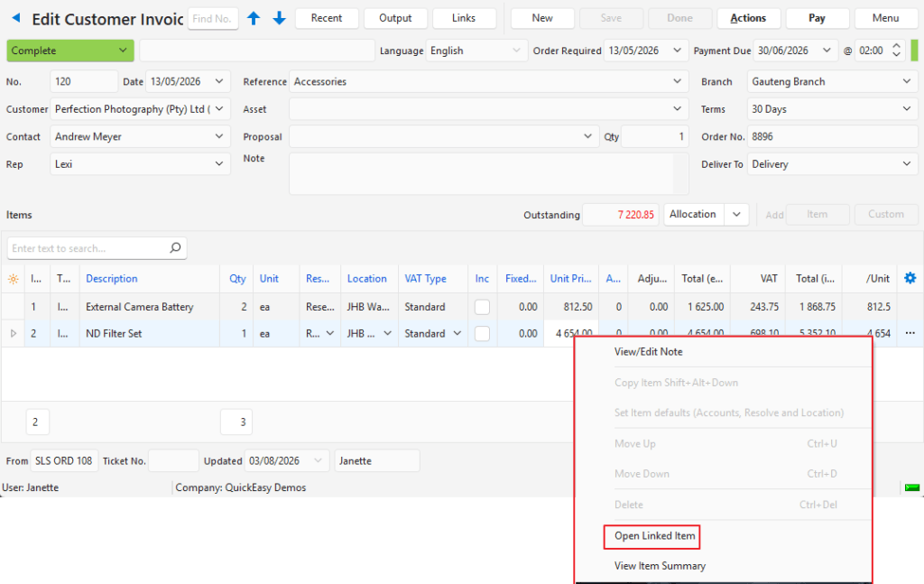Open Allocation button dropdown arrow

click(736, 215)
